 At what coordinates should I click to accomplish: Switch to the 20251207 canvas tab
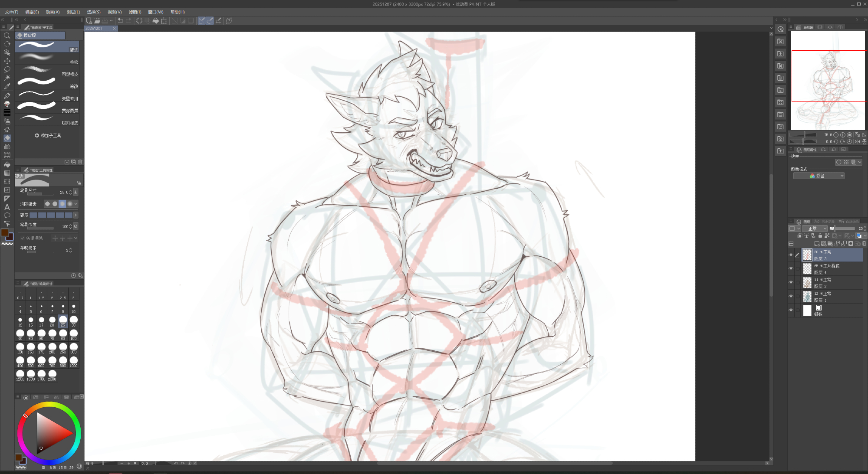point(94,29)
